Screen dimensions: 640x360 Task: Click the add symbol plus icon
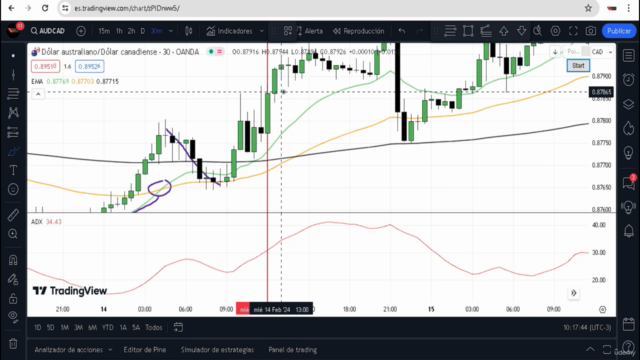point(81,31)
